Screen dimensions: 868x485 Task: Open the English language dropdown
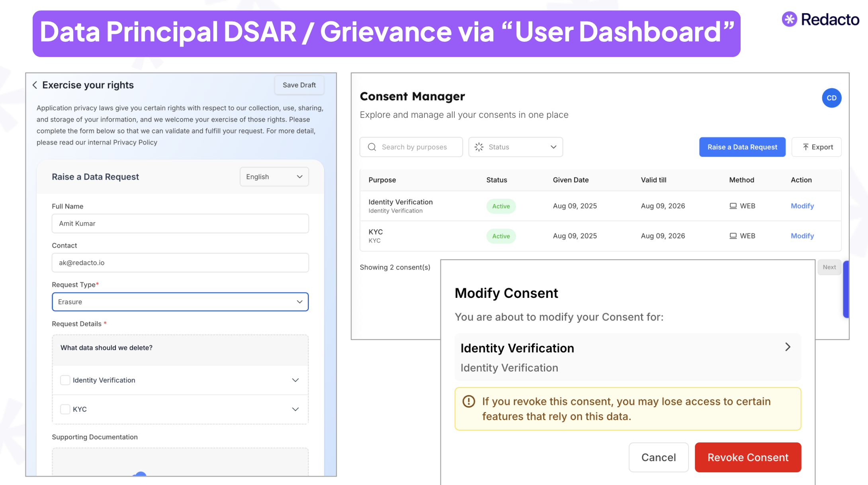(274, 177)
